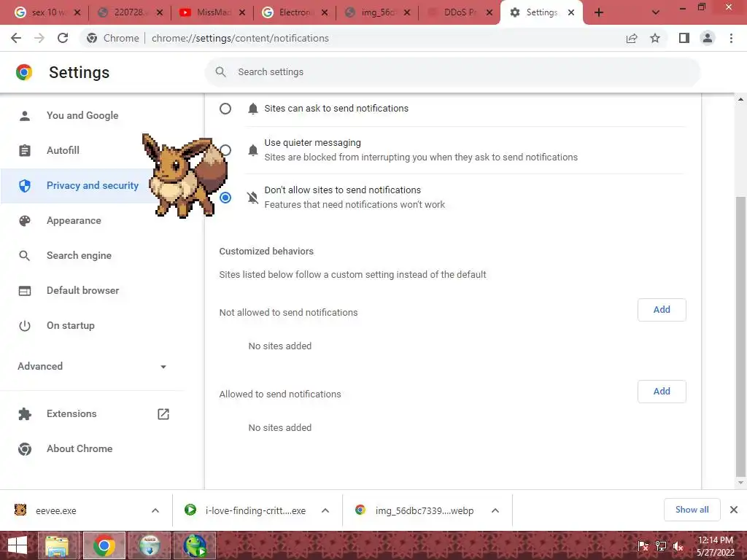Switch to the 220728 tab
This screenshot has width=747, height=560.
128,12
